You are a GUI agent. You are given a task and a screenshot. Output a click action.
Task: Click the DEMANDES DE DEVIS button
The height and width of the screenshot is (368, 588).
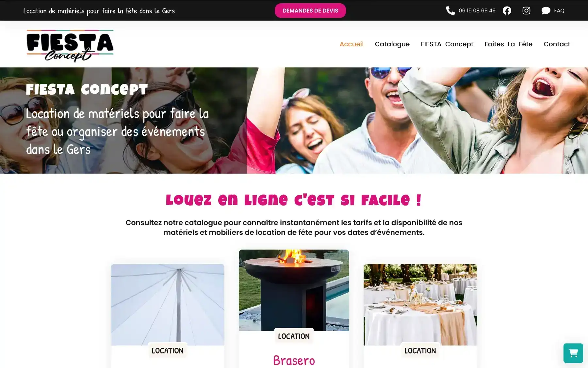(310, 11)
